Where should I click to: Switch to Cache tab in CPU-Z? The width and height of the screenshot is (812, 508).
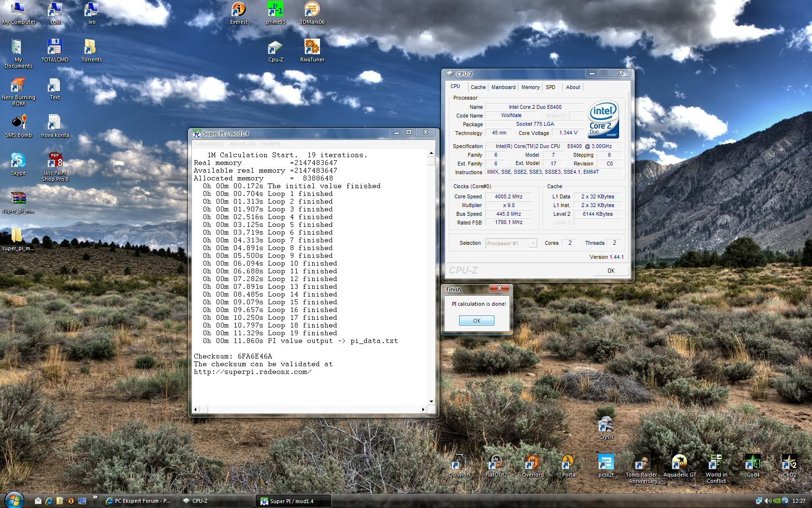click(478, 87)
